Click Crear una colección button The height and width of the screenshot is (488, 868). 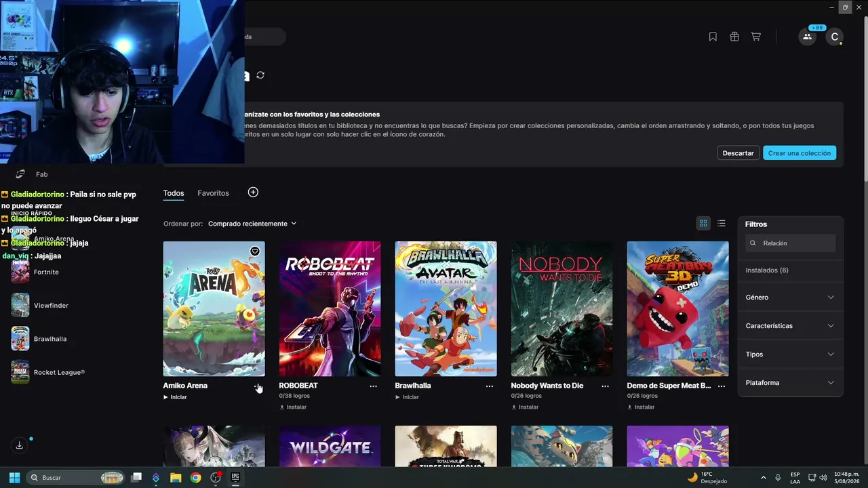[x=800, y=153]
